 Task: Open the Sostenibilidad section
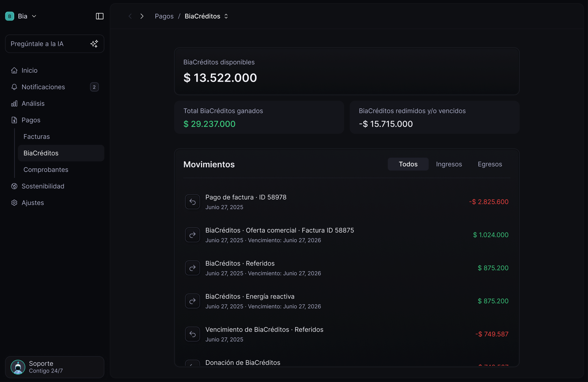(x=55, y=186)
